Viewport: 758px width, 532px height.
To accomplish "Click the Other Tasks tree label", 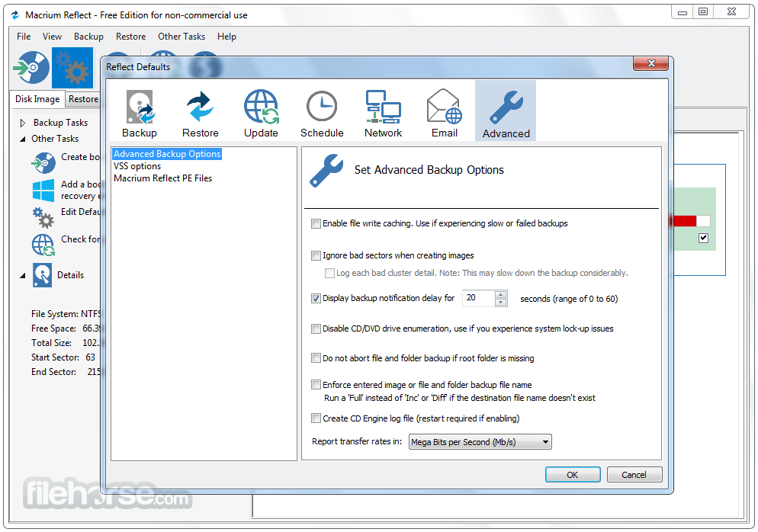I will click(55, 139).
